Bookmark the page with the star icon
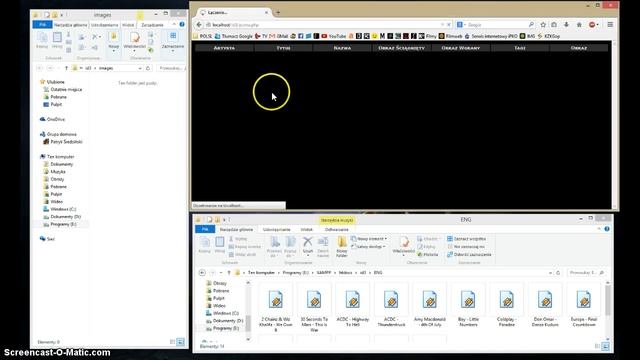Viewport: 640px width, 360px height. (x=543, y=24)
